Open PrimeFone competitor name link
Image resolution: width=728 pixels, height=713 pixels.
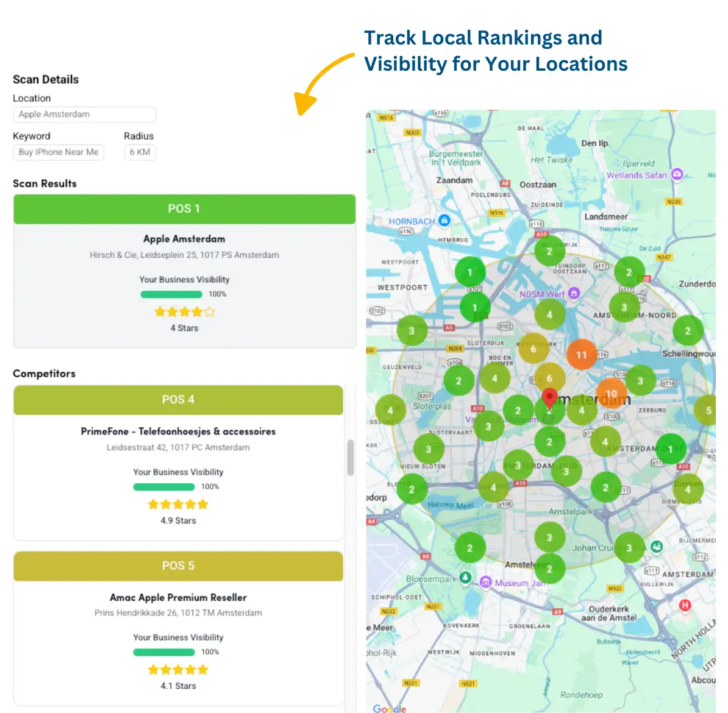[178, 431]
